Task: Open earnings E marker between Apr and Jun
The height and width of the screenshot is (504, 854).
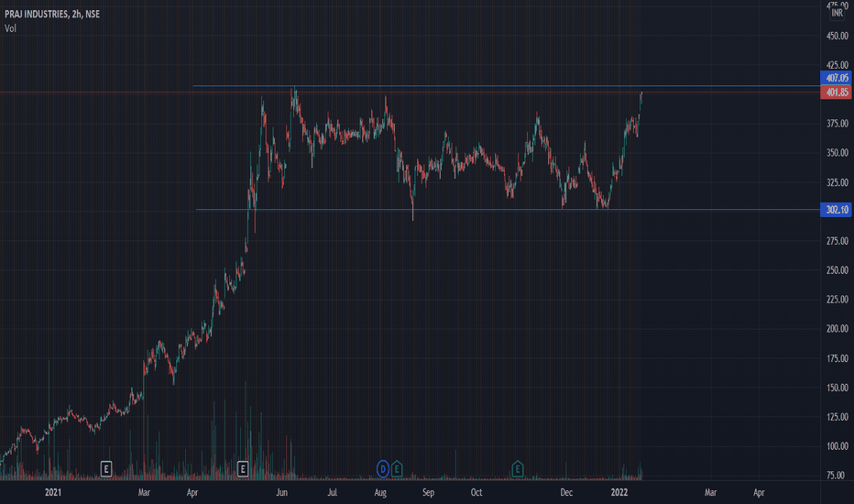Action: click(243, 468)
